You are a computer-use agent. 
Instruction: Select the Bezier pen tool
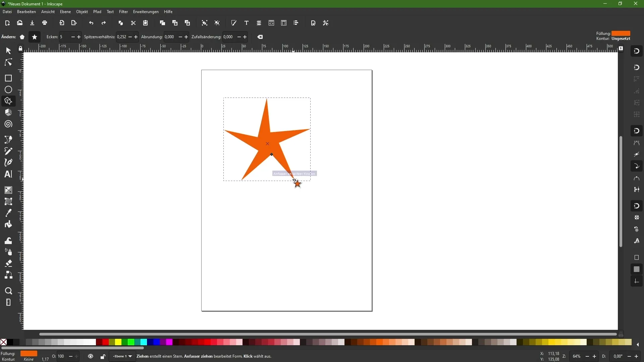(x=8, y=139)
